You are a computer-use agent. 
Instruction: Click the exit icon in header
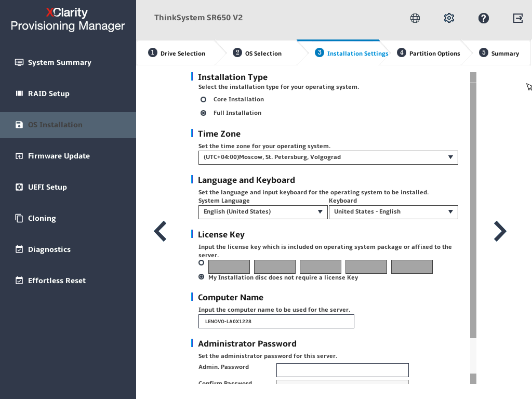click(x=518, y=18)
